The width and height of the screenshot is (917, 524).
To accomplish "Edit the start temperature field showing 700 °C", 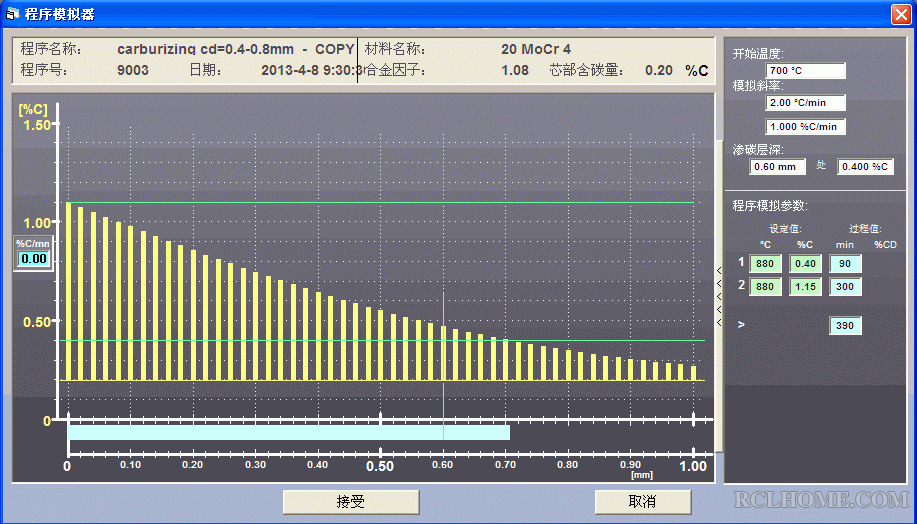I will [805, 71].
